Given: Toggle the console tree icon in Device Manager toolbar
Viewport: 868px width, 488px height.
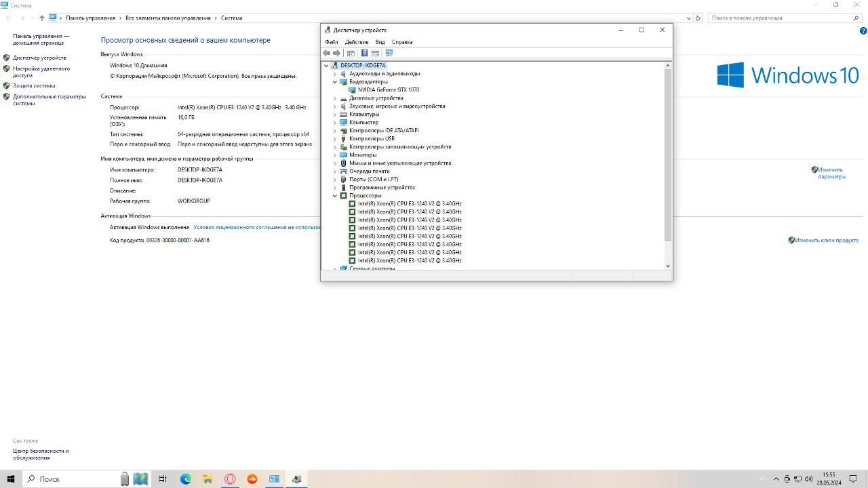Looking at the screenshot, I should click(x=351, y=53).
